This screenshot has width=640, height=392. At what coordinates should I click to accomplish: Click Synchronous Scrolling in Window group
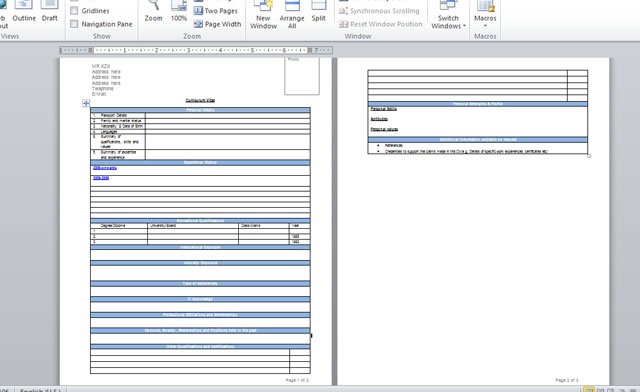pyautogui.click(x=379, y=11)
